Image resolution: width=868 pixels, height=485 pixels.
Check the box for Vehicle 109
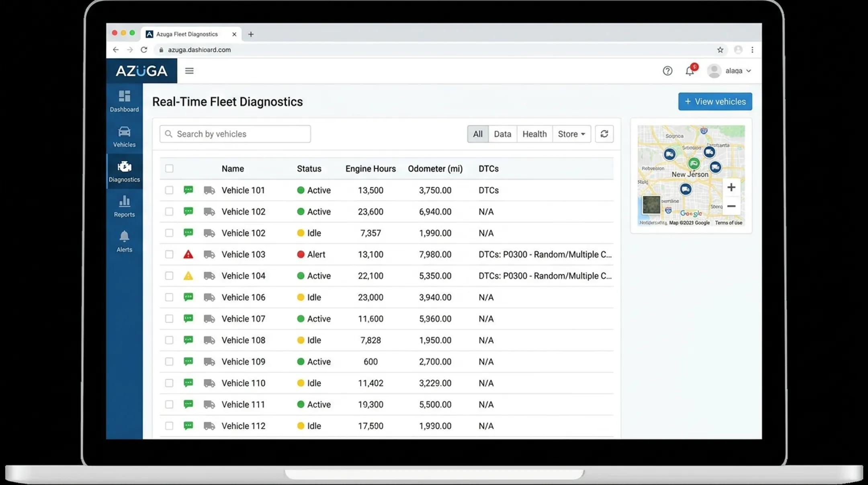click(x=169, y=362)
